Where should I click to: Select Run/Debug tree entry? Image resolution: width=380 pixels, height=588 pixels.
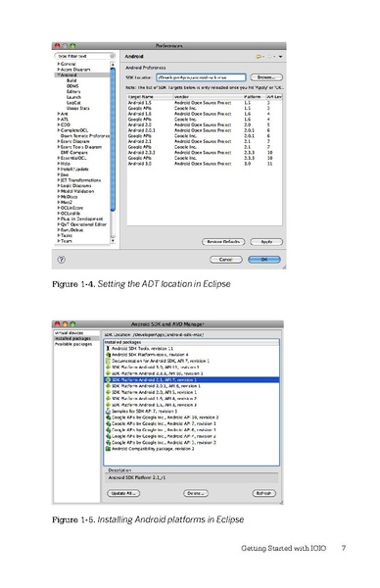point(71,230)
